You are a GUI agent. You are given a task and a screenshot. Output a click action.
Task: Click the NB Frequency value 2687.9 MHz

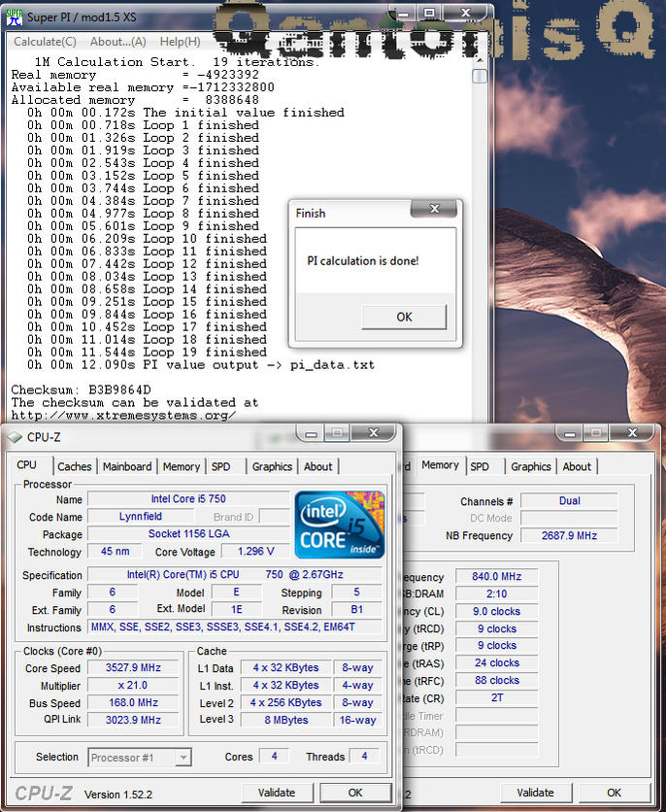tap(569, 536)
